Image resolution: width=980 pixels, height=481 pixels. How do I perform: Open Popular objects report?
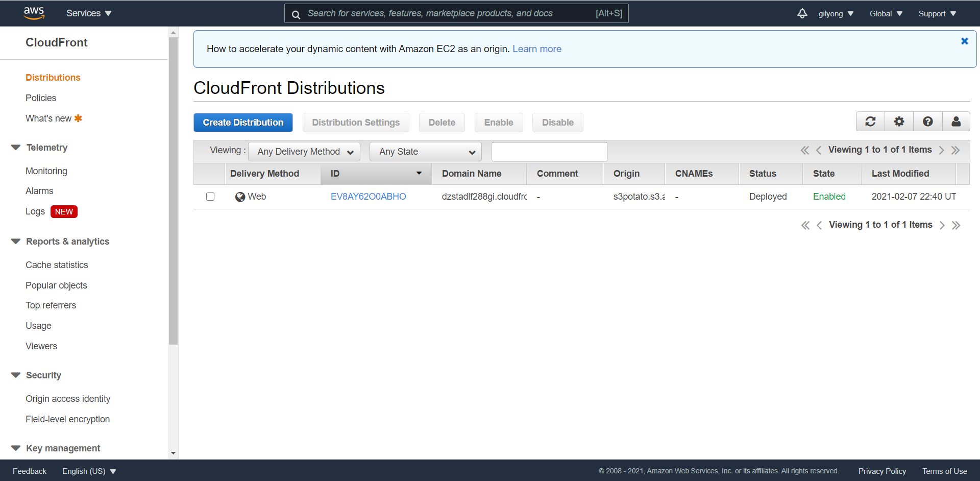point(56,285)
